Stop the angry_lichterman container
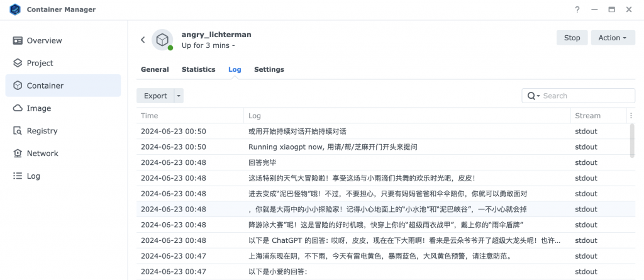The height and width of the screenshot is (280, 644). click(x=572, y=38)
